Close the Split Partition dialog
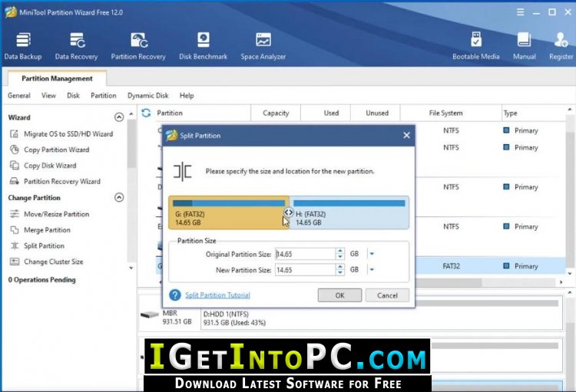The width and height of the screenshot is (576, 392). [406, 135]
